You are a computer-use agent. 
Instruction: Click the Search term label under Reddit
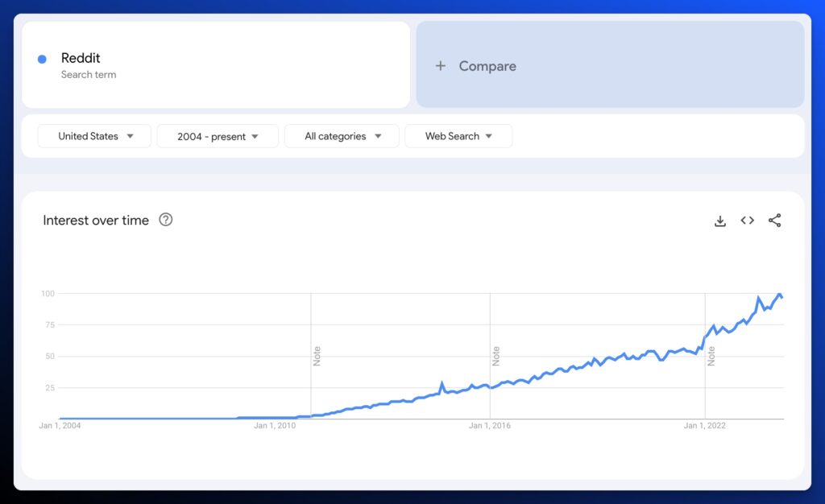click(89, 74)
